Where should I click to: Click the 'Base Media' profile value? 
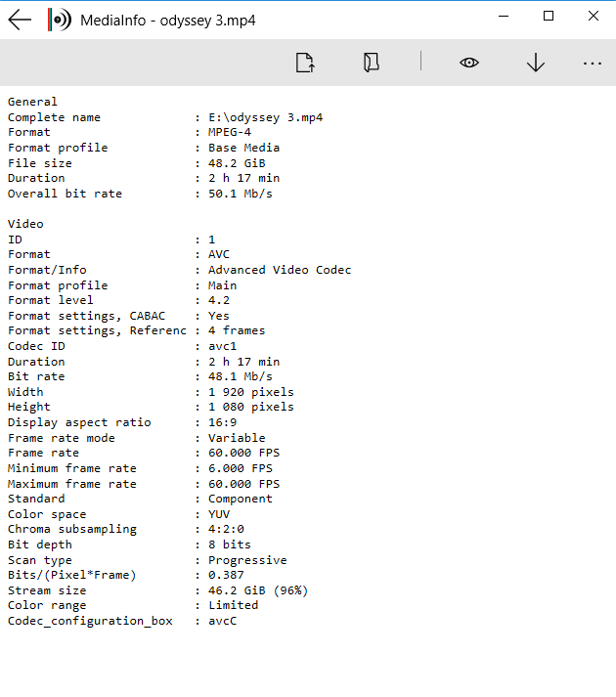243,148
